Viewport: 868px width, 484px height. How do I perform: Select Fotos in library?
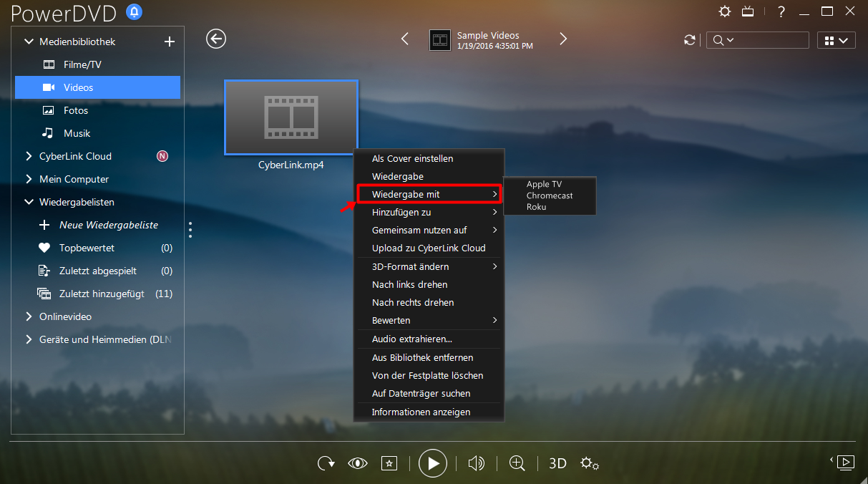coord(97,110)
